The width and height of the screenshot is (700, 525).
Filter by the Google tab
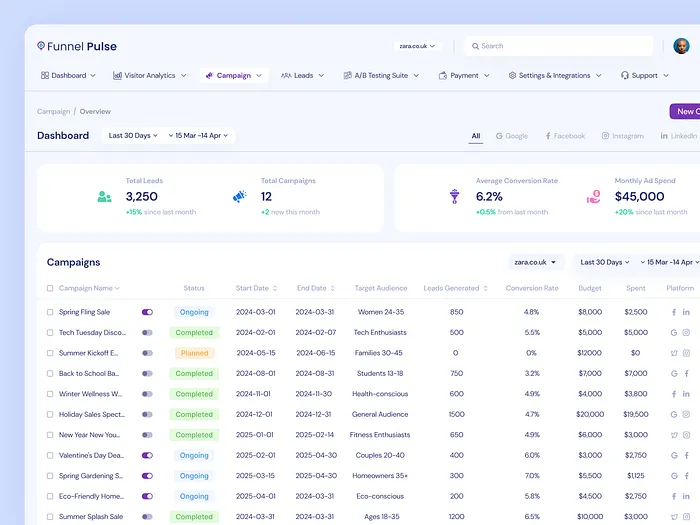[x=512, y=136]
